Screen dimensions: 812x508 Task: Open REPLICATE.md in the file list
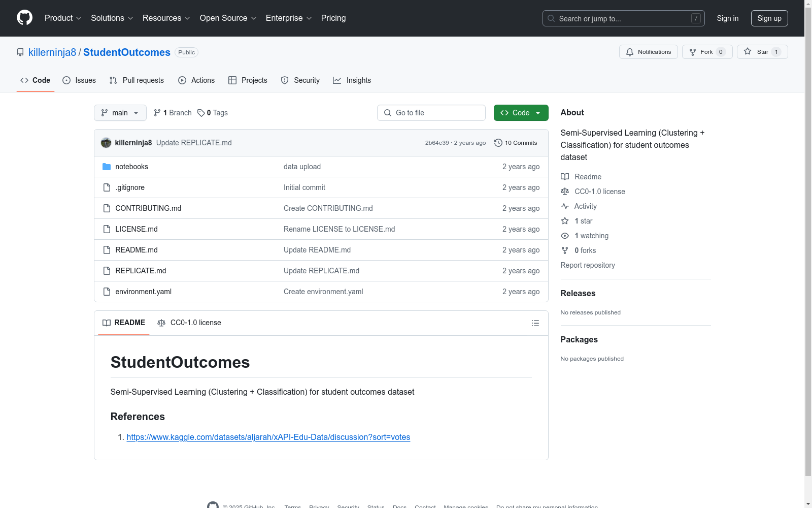click(x=141, y=271)
